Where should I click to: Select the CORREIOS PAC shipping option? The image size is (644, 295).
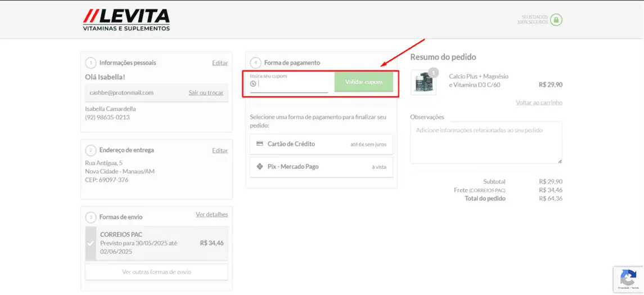tap(156, 243)
